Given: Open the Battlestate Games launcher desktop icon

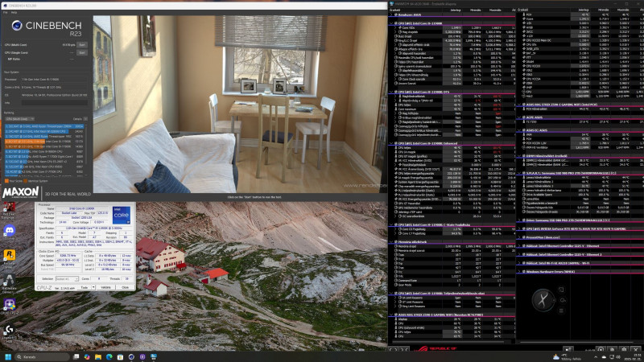Looking at the screenshot, I should point(9,282).
